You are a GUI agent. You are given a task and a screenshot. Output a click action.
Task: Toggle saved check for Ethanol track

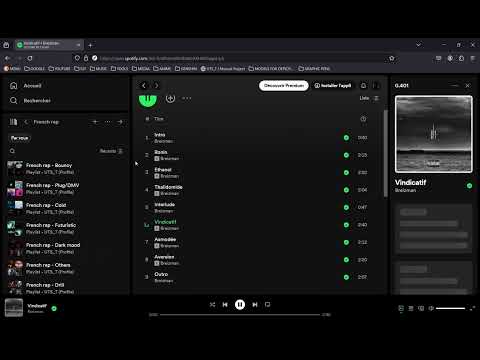pos(346,173)
